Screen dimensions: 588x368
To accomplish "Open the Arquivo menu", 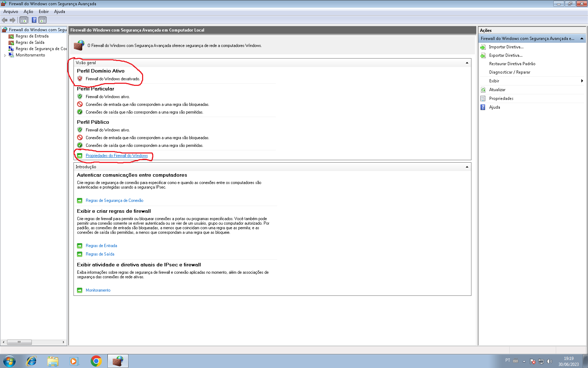I will click(x=10, y=12).
